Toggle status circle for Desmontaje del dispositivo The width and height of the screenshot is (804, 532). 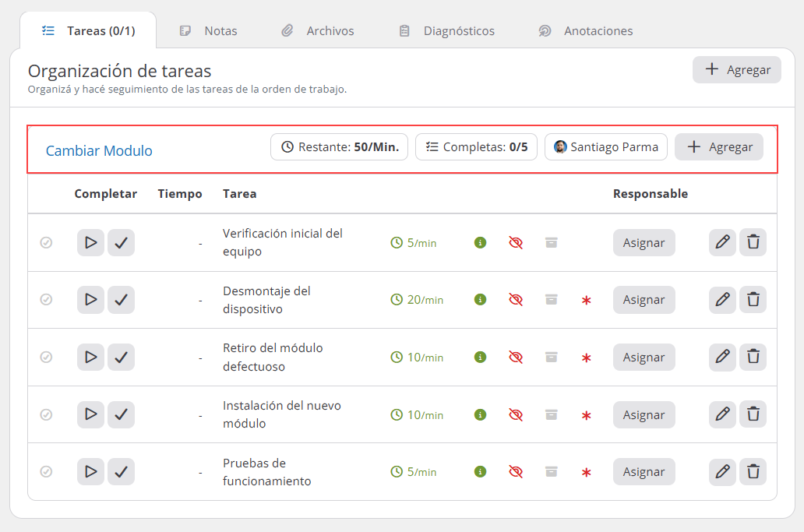coord(46,299)
